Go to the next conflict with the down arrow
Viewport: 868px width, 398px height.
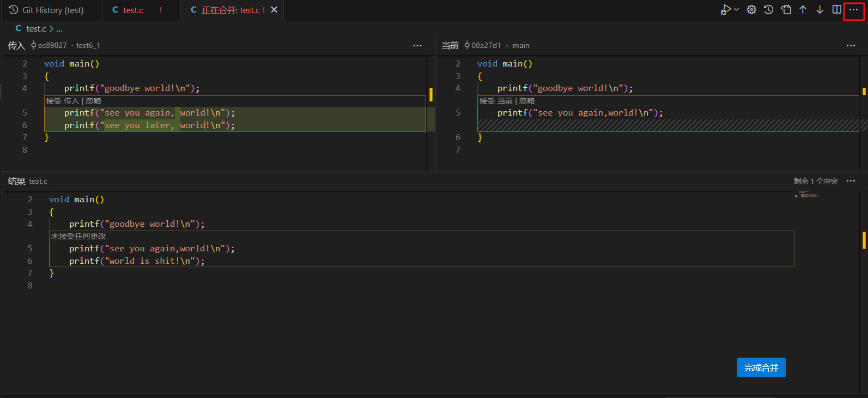pyautogui.click(x=820, y=10)
